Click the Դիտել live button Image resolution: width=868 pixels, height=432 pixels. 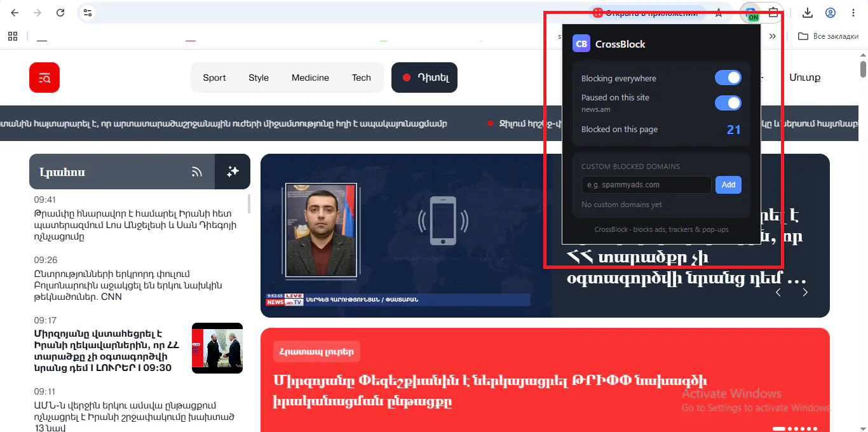click(x=424, y=78)
